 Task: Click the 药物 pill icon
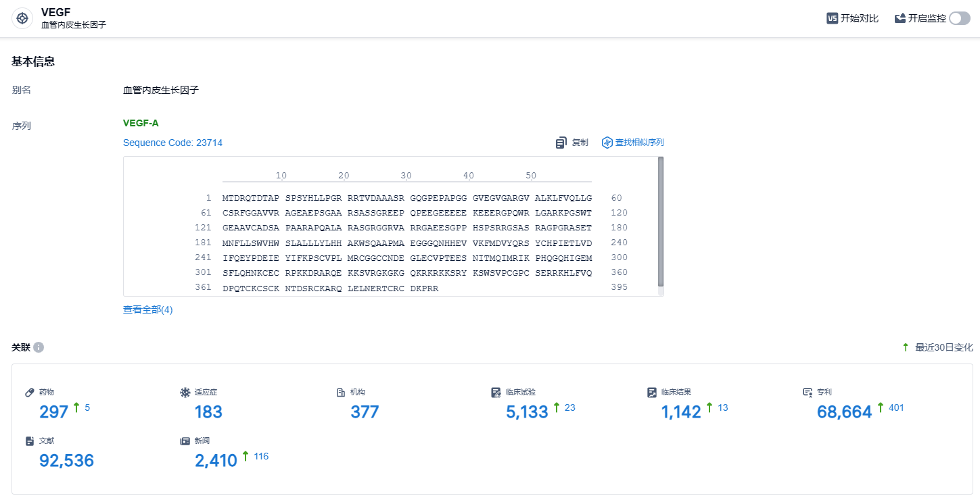[x=30, y=392]
